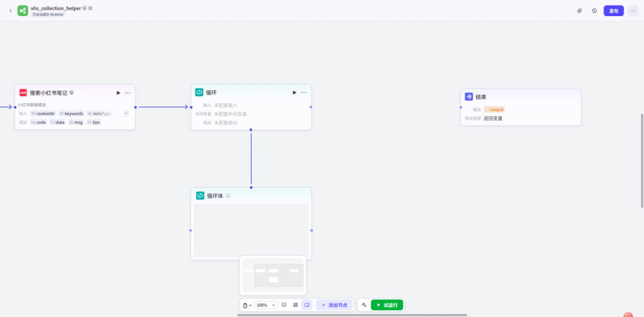
Task: Open more options on 搜索小红书笔记 node
Action: (x=128, y=93)
